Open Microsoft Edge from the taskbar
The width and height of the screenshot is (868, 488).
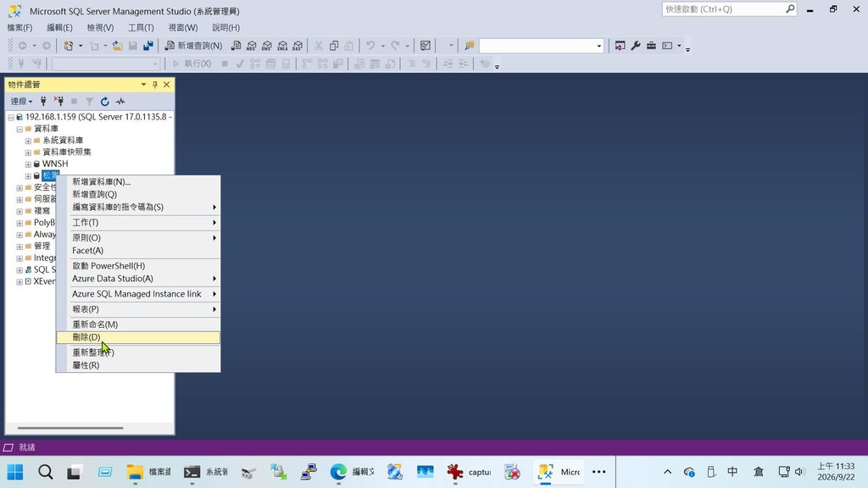338,471
